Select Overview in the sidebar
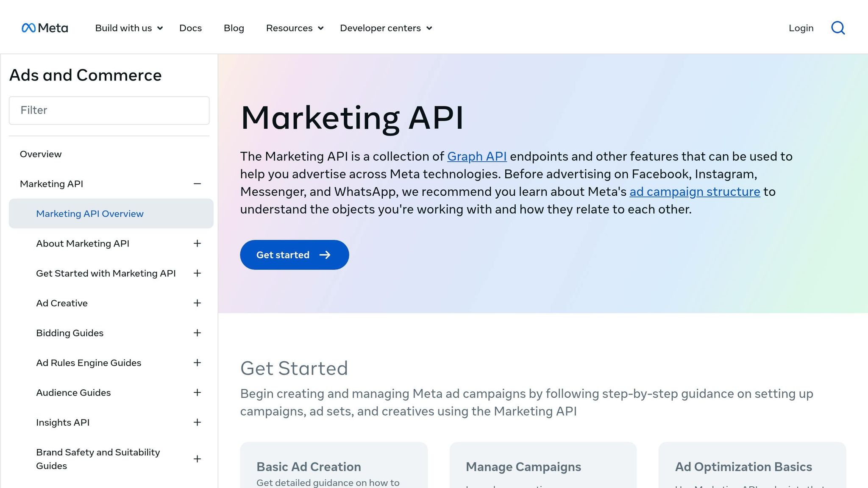 point(41,154)
